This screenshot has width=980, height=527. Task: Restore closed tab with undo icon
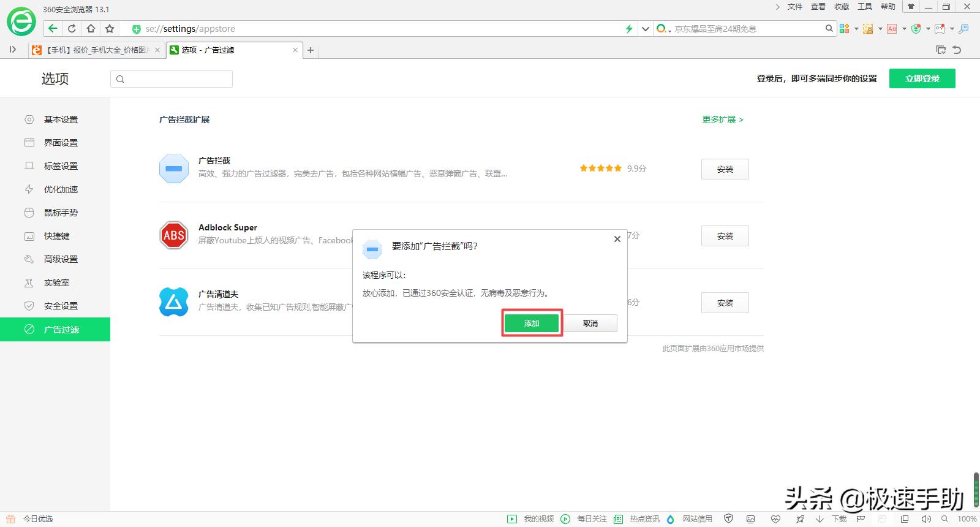pyautogui.click(x=957, y=50)
